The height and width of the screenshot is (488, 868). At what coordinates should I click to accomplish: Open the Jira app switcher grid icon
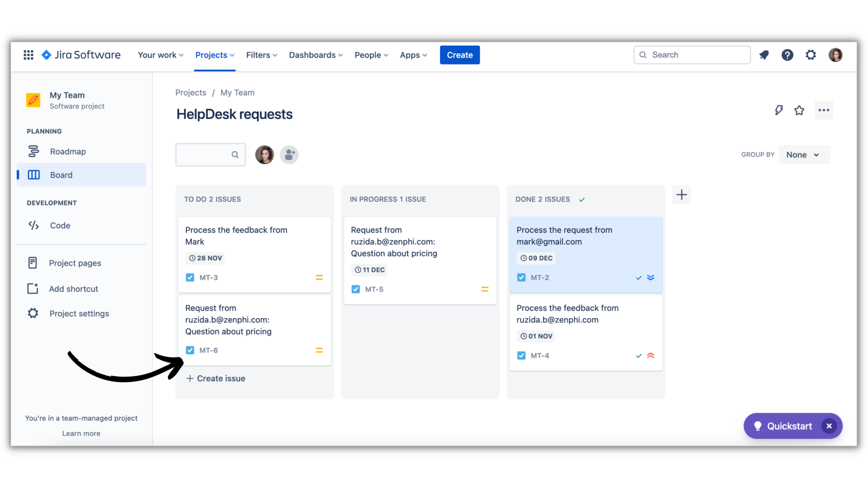(x=28, y=55)
